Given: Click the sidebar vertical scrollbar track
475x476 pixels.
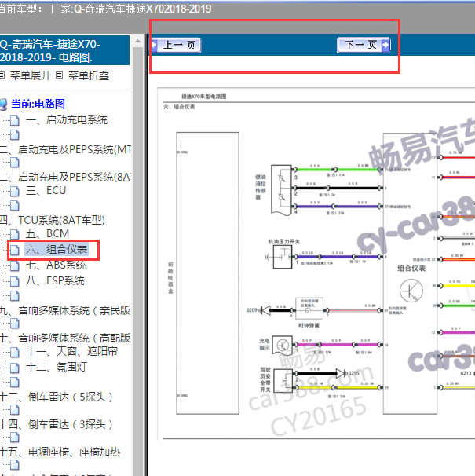Looking at the screenshot, I should coord(138,261).
